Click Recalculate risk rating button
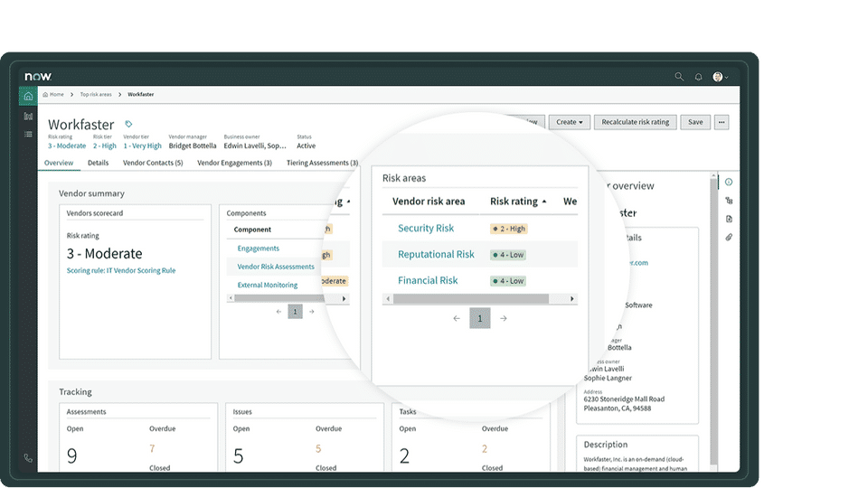 [635, 122]
